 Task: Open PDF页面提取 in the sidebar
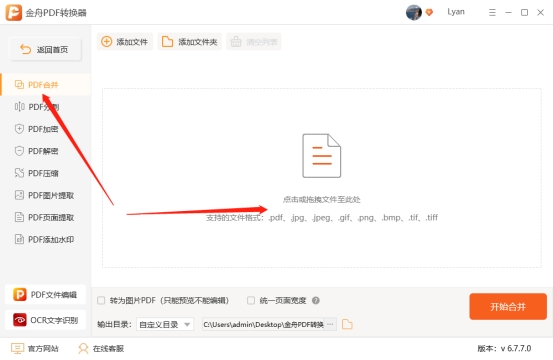click(x=45, y=218)
